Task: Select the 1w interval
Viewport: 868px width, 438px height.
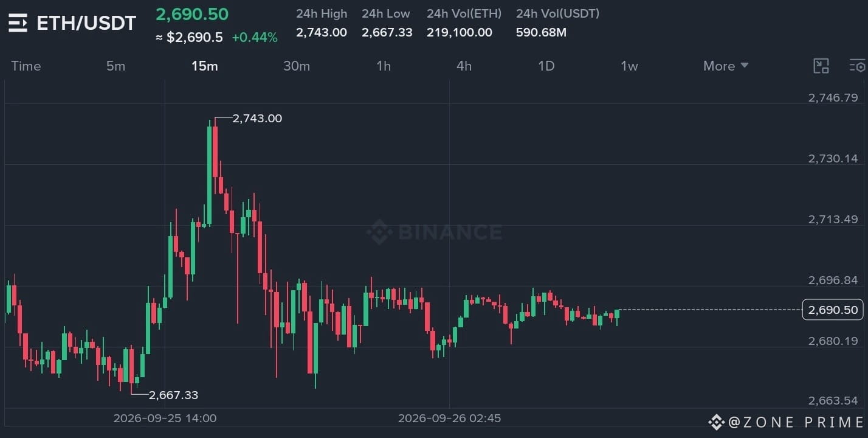Action: coord(629,66)
